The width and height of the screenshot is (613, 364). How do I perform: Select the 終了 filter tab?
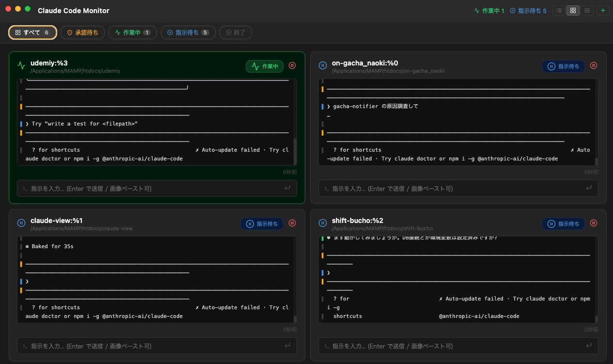coord(236,32)
